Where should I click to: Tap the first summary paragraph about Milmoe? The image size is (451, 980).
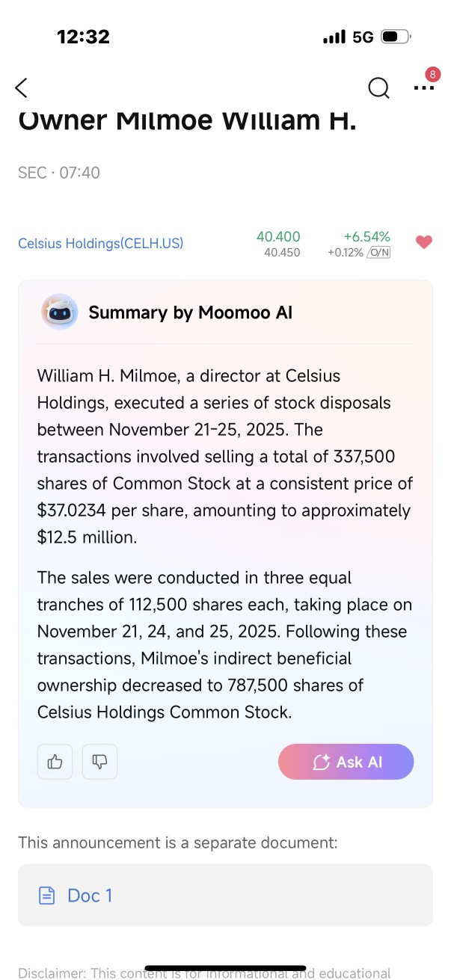point(225,457)
